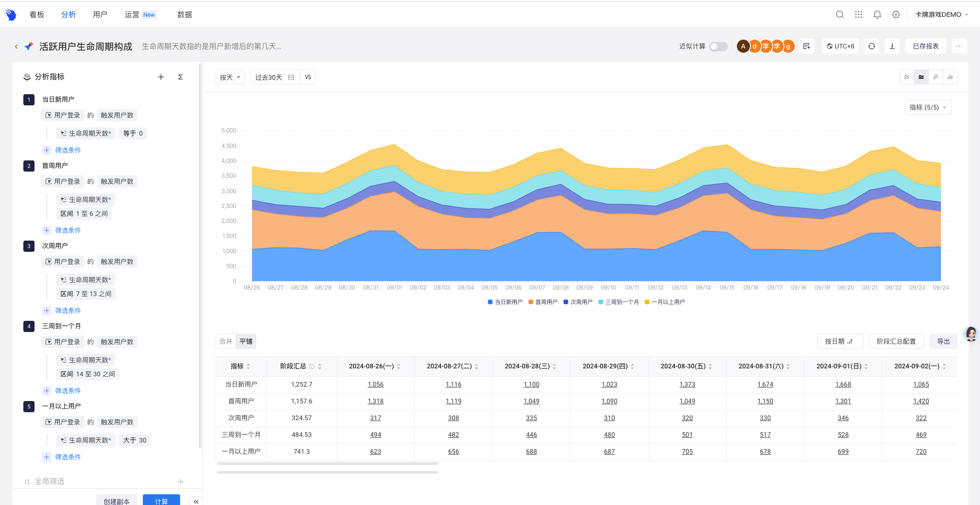This screenshot has height=505, width=980.
Task: Click the sigma formula icon
Action: tap(181, 77)
